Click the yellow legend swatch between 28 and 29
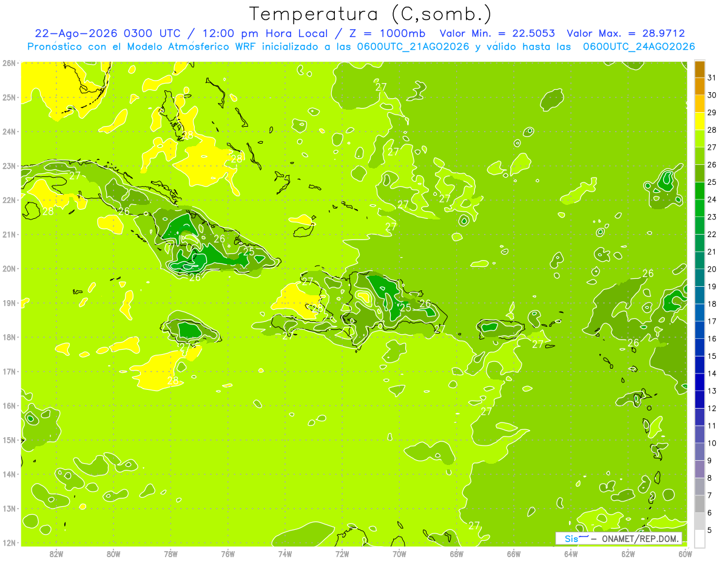Viewport: 728px width, 562px height. point(699,121)
